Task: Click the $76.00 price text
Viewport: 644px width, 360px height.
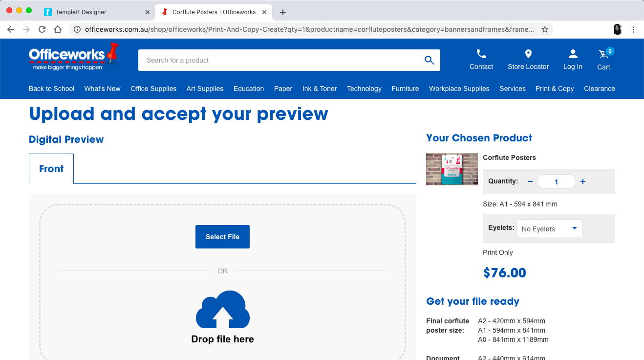Action: [x=505, y=273]
